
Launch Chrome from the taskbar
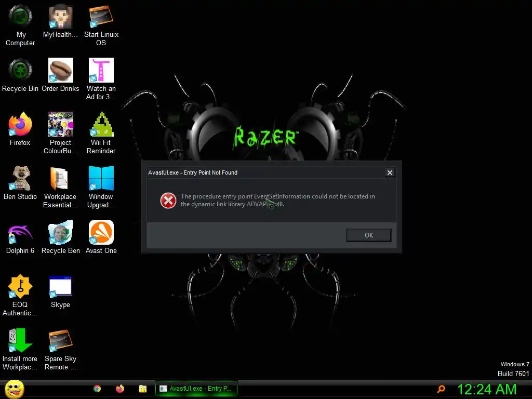click(97, 389)
